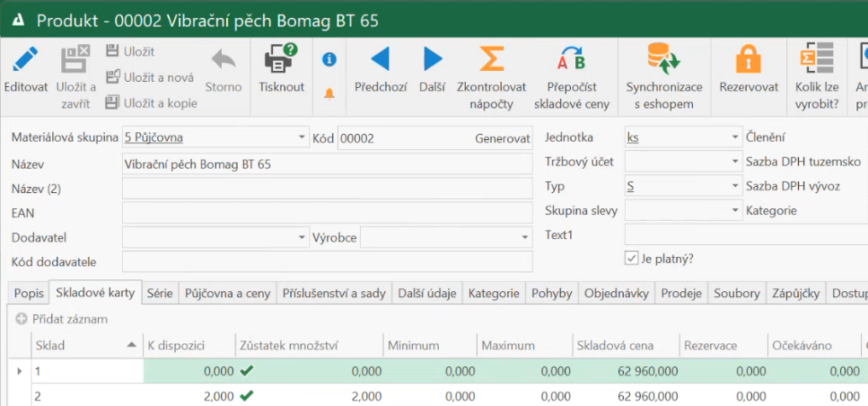This screenshot has width=868, height=406.
Task: Go to Další record arrow
Action: pyautogui.click(x=433, y=58)
